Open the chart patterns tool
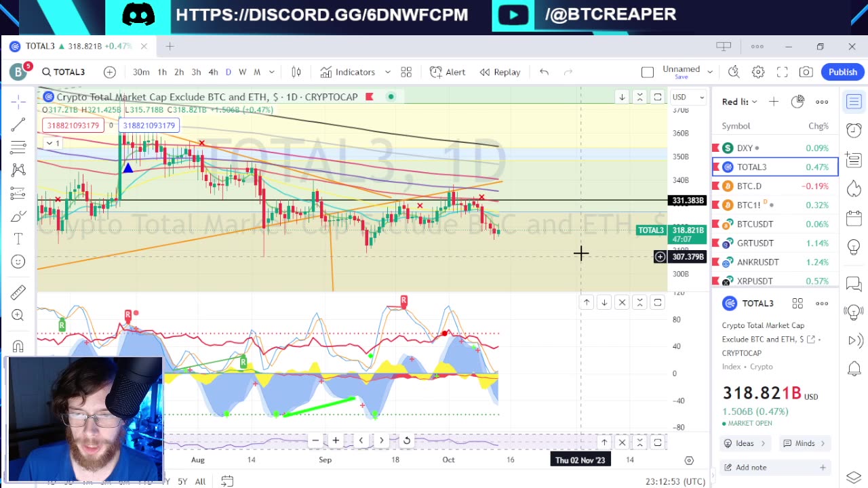 (x=18, y=170)
